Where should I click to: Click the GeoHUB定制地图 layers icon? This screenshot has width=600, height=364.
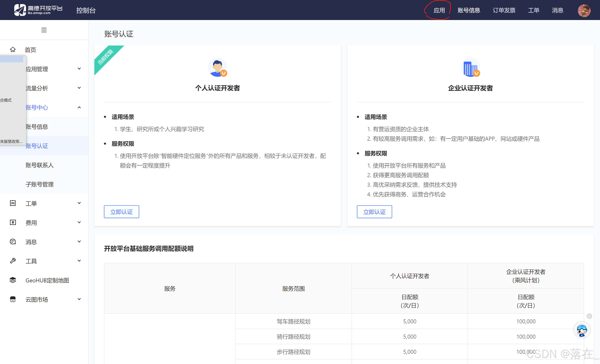point(13,280)
